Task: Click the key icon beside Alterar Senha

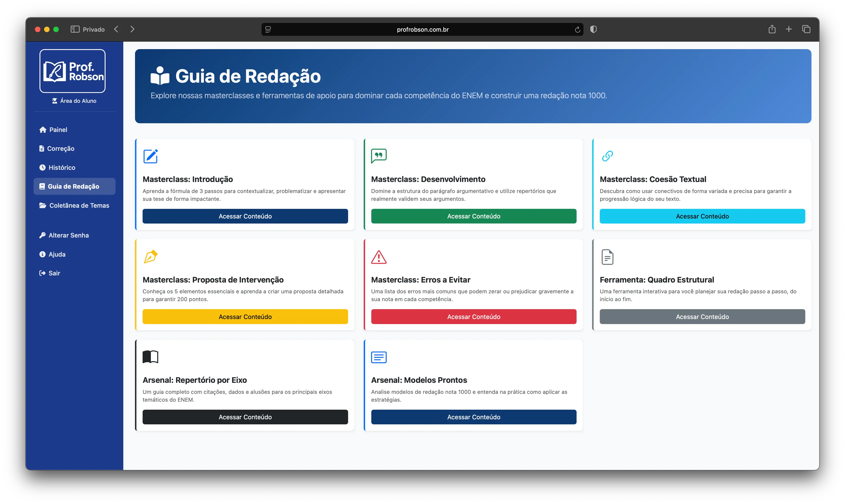Action: [42, 235]
